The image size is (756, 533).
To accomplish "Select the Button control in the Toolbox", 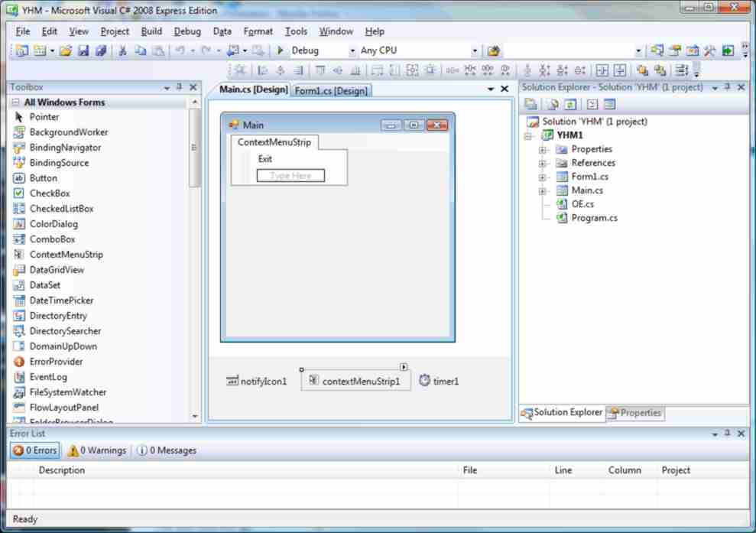I will [43, 178].
